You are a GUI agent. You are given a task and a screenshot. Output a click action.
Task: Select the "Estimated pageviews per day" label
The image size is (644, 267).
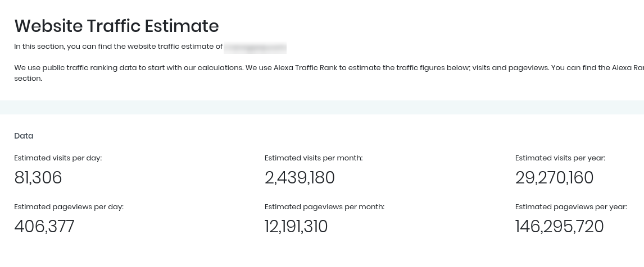tap(69, 207)
